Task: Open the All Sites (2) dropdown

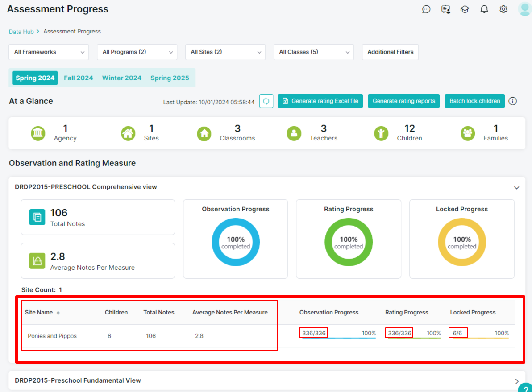Action: click(225, 52)
